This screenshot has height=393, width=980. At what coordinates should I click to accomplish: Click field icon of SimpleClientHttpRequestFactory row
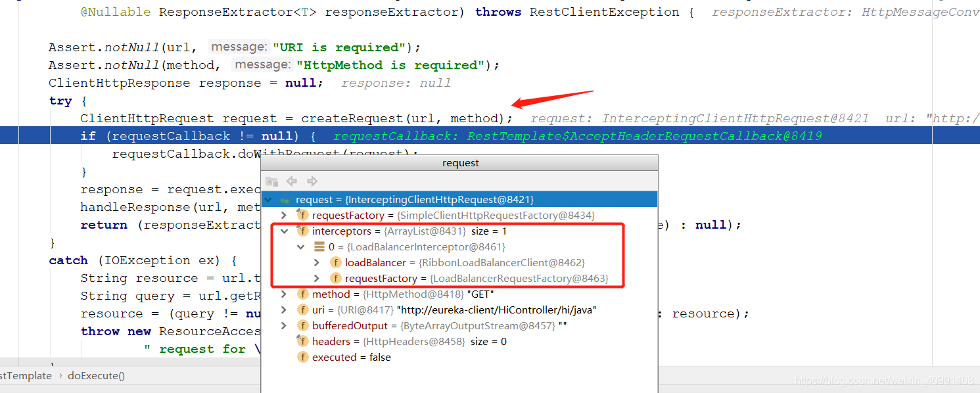tap(302, 215)
